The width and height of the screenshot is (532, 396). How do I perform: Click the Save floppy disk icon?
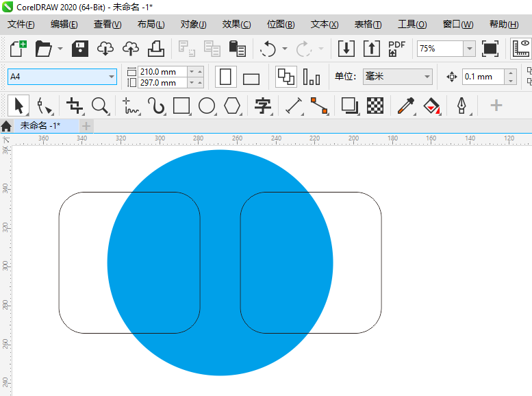81,49
